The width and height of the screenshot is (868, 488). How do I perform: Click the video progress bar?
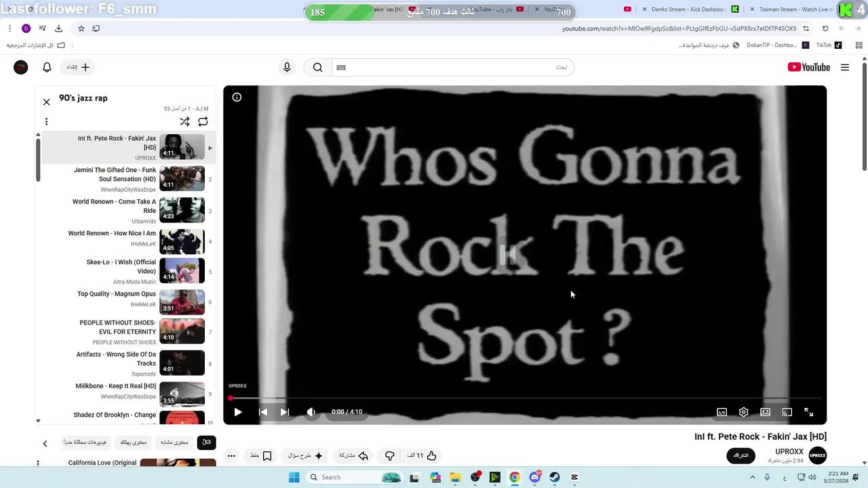tap(525, 399)
